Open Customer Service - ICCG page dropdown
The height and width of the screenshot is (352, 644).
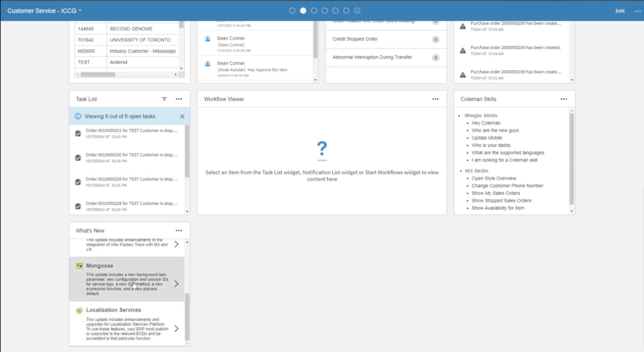(44, 11)
